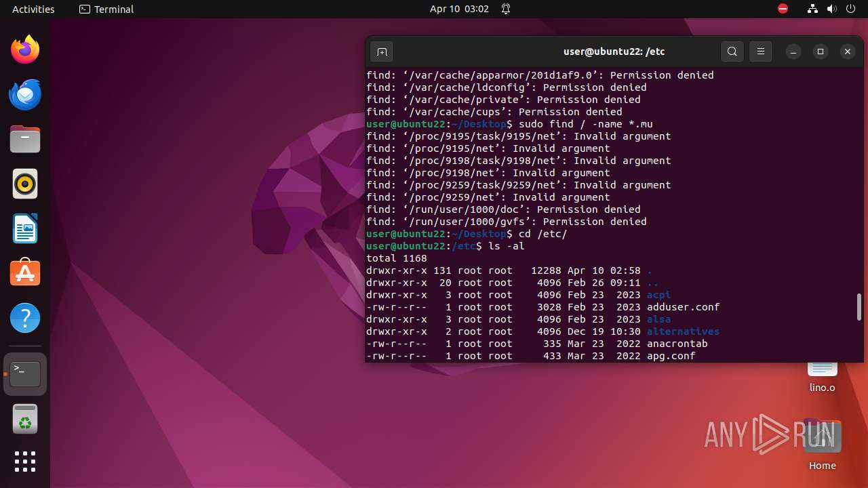868x488 pixels.
Task: Open the Trash icon in dock
Action: coord(25,418)
